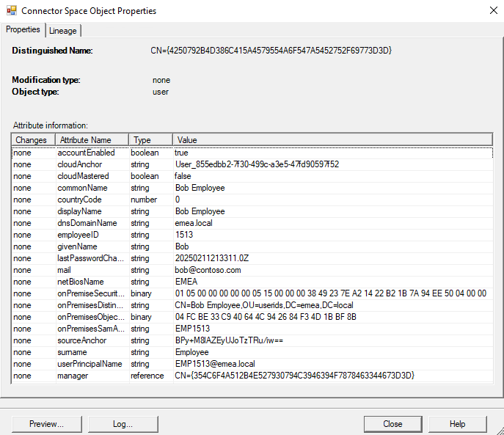The width and height of the screenshot is (504, 435).
Task: Select the onPremiseSecurit... attribute row
Action: click(252, 293)
